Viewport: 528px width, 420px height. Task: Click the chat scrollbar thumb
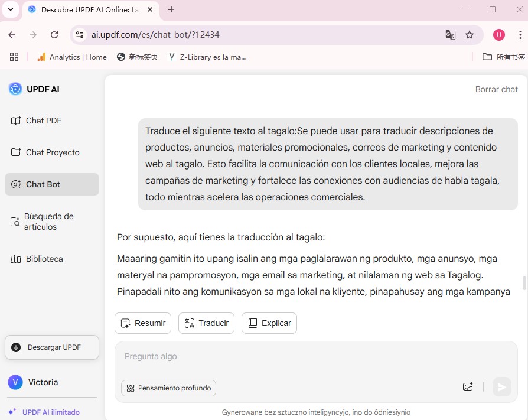tap(524, 283)
